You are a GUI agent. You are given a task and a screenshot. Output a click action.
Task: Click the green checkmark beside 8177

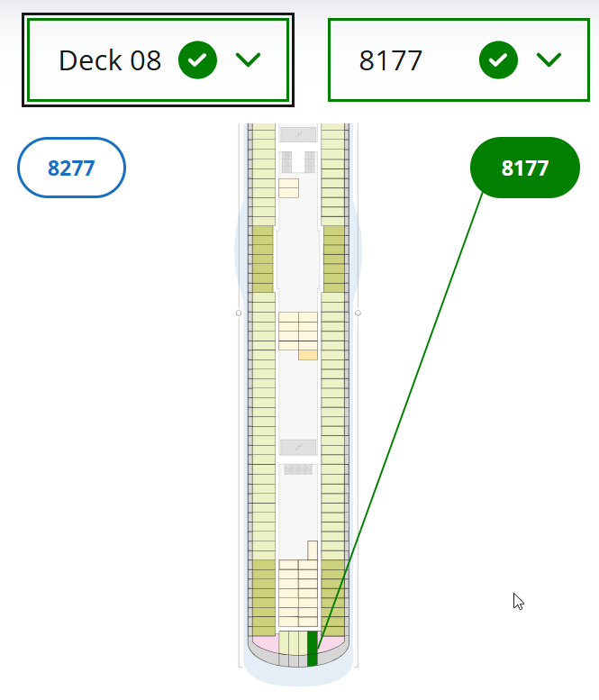click(x=498, y=60)
